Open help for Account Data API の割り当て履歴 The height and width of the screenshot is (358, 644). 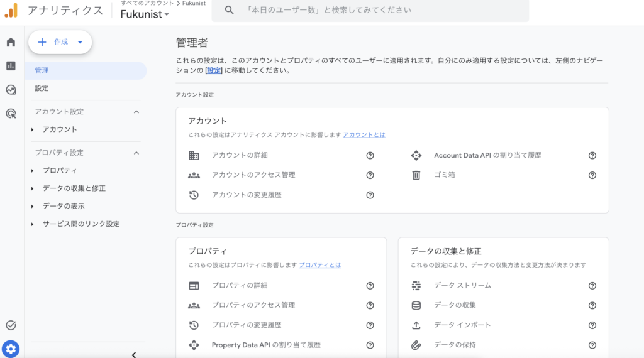(x=592, y=155)
